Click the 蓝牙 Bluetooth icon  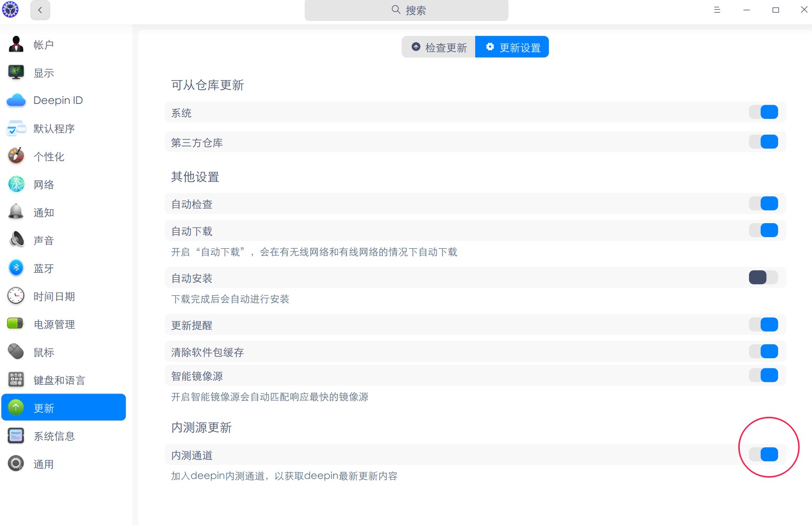[x=16, y=268]
